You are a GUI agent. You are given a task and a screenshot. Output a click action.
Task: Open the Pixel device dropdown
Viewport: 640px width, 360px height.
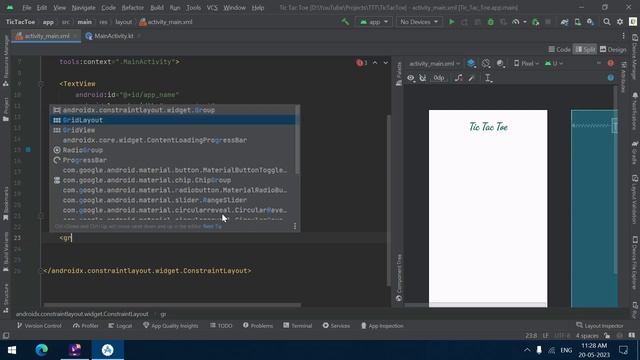point(526,63)
